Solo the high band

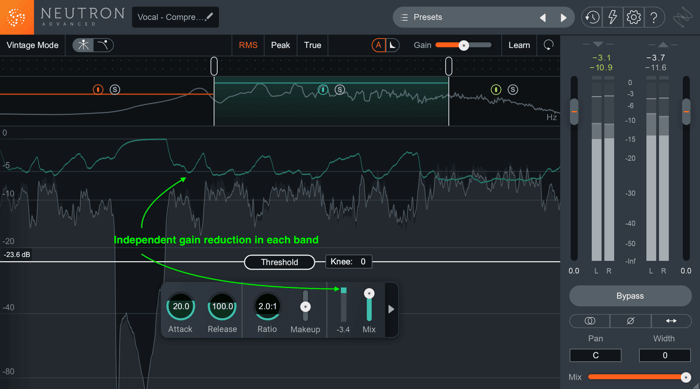[x=513, y=90]
